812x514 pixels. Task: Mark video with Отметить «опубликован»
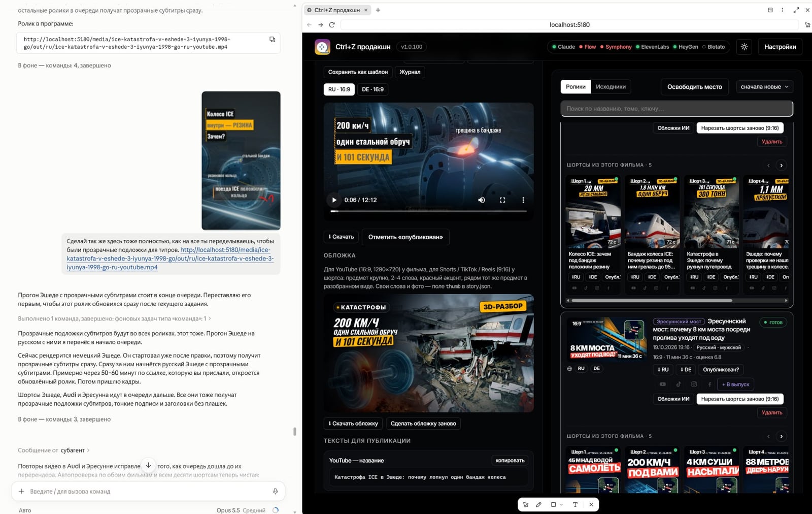(x=405, y=237)
